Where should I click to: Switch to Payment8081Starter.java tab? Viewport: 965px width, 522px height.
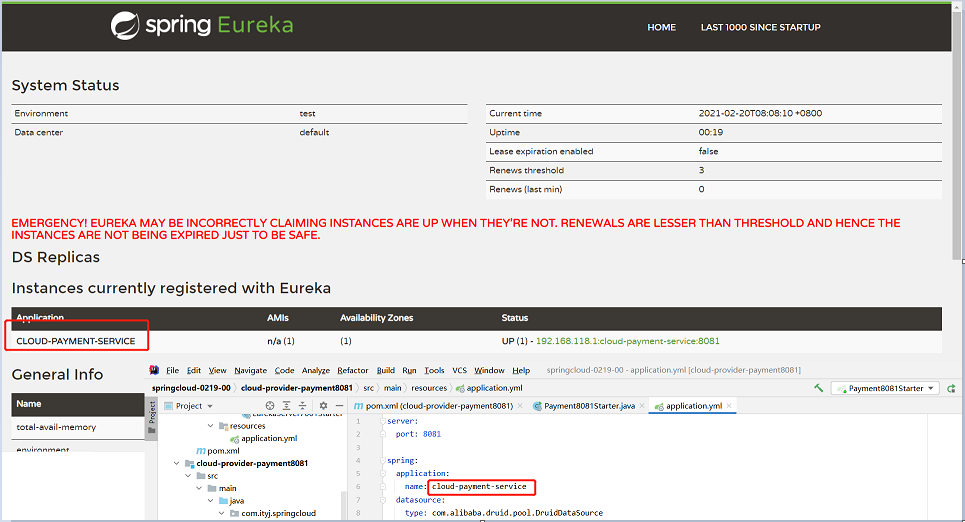coord(588,406)
